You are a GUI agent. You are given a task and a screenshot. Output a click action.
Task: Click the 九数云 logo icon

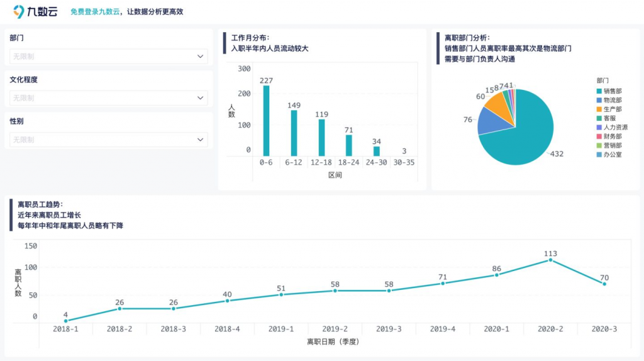coord(19,11)
